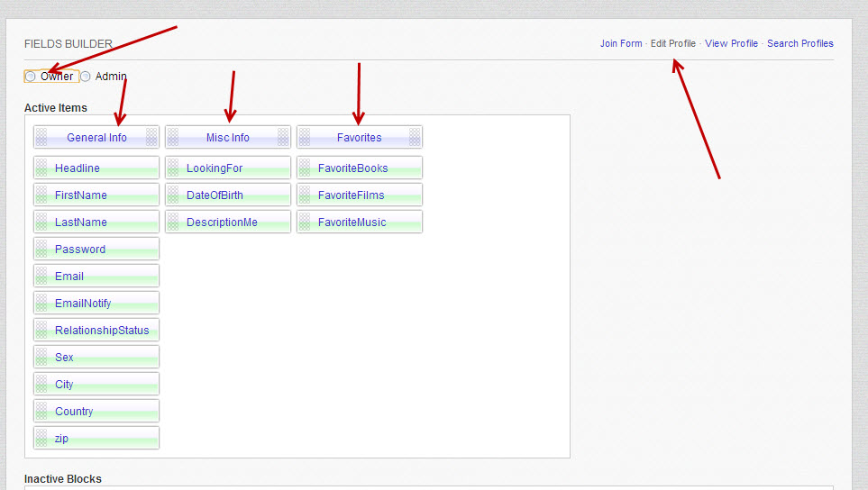Click the grip icon beside LookingFor
The width and height of the screenshot is (868, 490).
pyautogui.click(x=173, y=168)
